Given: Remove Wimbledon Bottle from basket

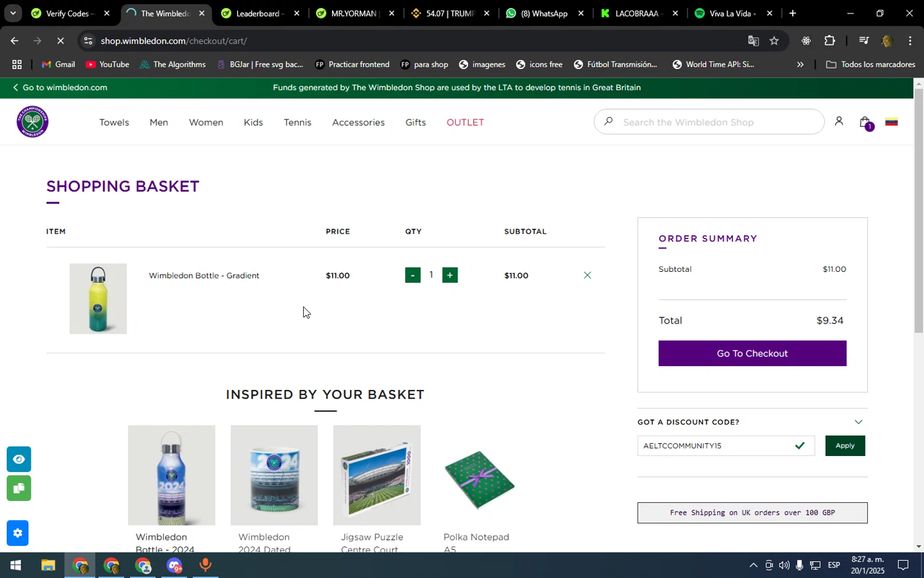Looking at the screenshot, I should [587, 275].
